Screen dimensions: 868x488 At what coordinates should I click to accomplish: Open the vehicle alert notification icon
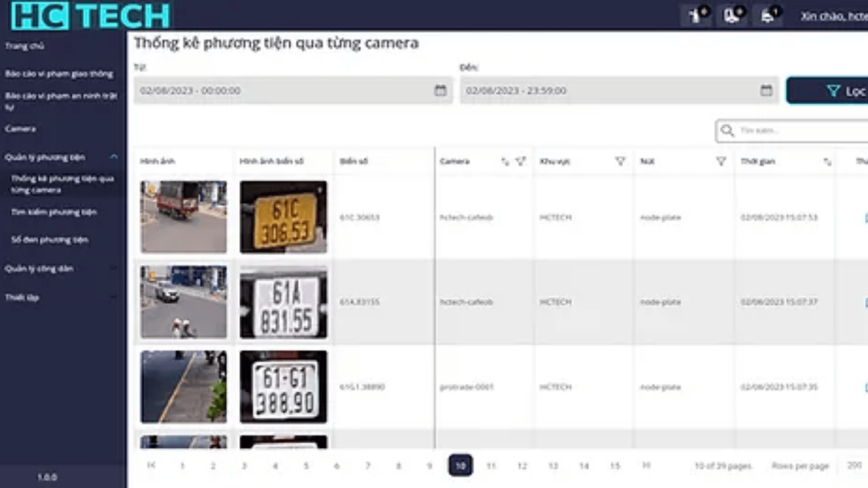tap(732, 16)
